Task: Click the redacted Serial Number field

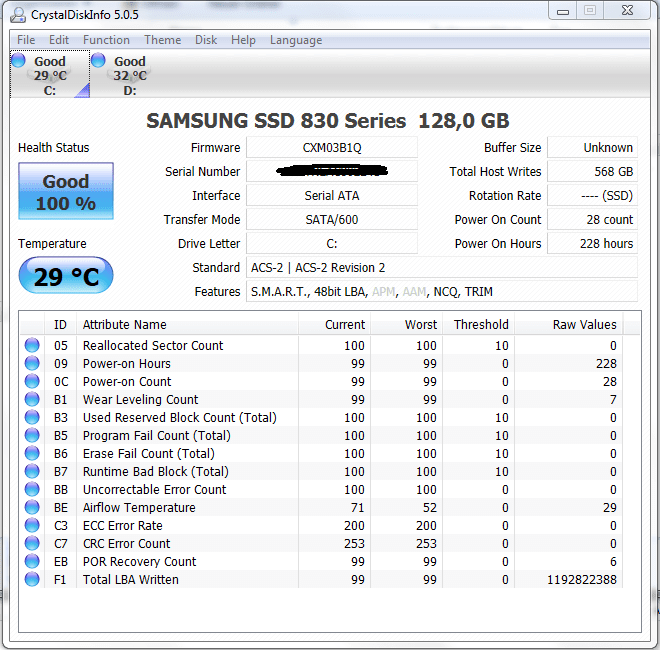Action: [x=332, y=171]
